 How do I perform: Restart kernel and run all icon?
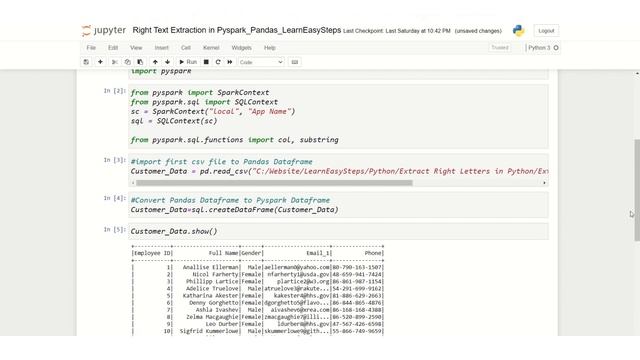click(230, 62)
